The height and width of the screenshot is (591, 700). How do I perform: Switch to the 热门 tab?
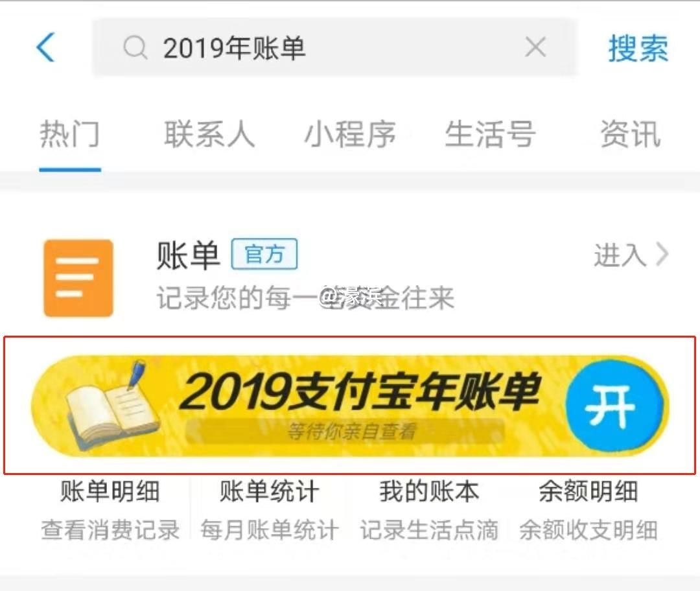click(x=70, y=134)
